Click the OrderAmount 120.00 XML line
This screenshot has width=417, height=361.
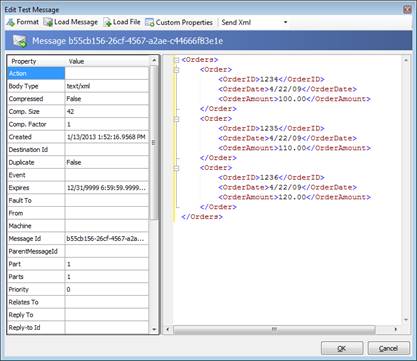click(295, 197)
